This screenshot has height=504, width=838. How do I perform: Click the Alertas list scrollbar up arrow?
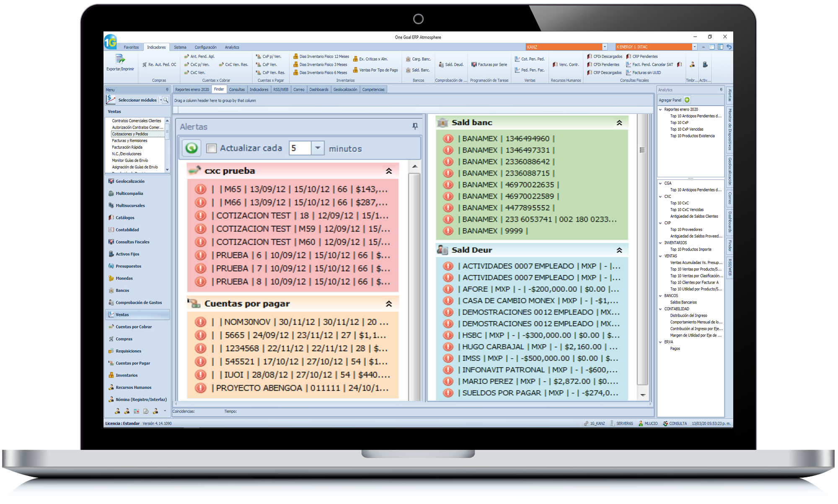[x=414, y=167]
